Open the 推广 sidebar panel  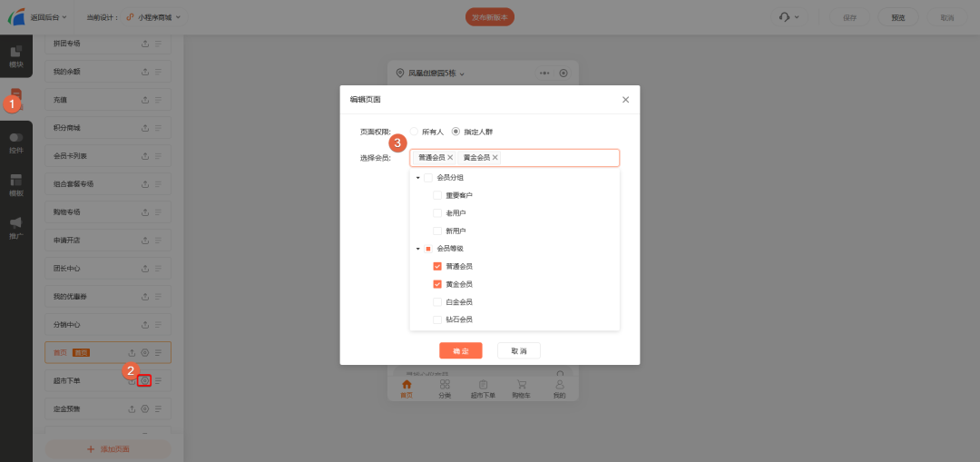16,228
